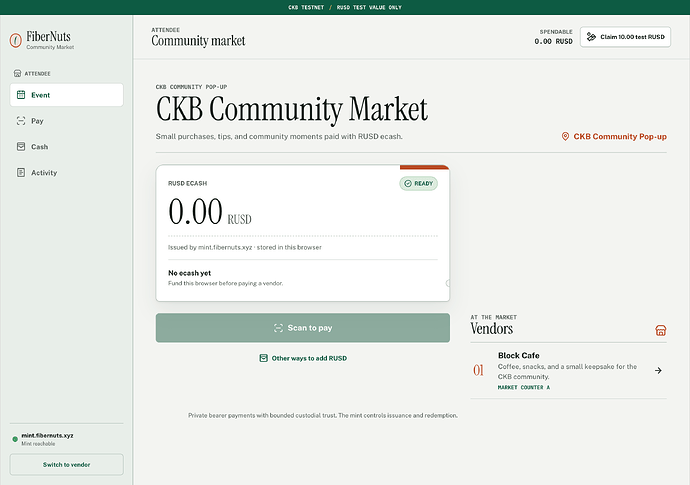View the Activity section
Viewport: 690px width, 485px height.
click(66, 173)
